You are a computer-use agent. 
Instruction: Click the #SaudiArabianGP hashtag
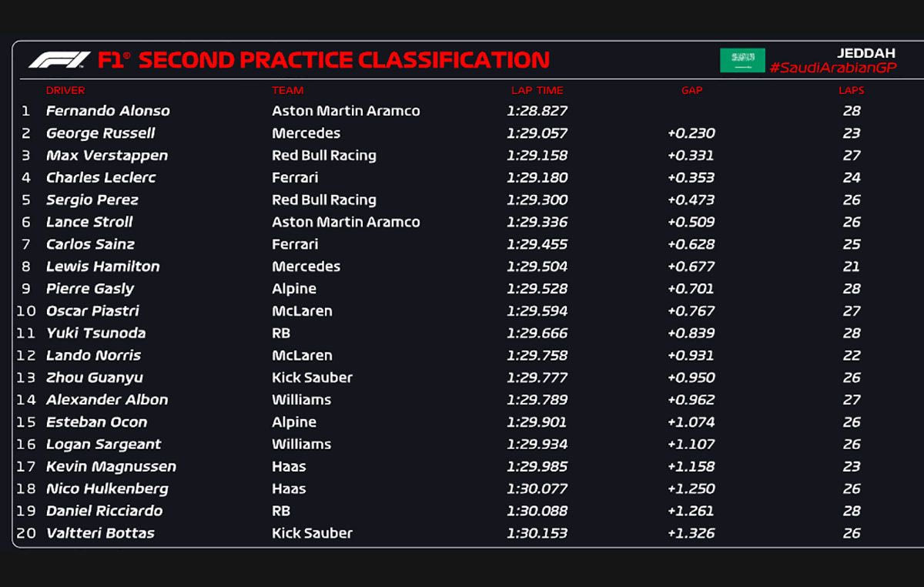(833, 68)
